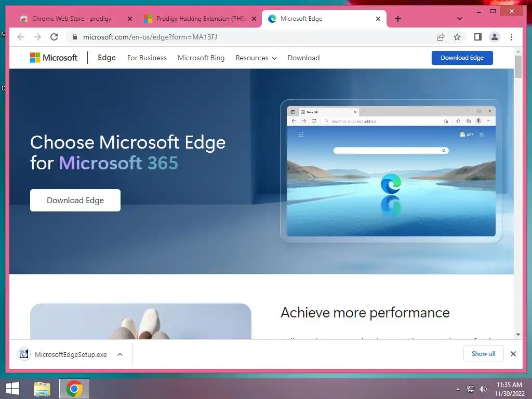
Task: Close the Chrome Web Store tab
Action: pos(129,19)
